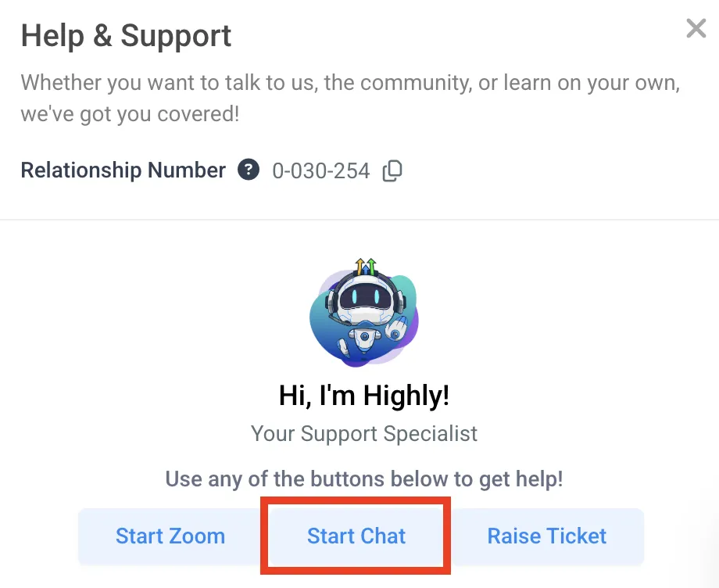Click the upward arrows atop the robot
The height and width of the screenshot is (588, 719).
point(366,266)
